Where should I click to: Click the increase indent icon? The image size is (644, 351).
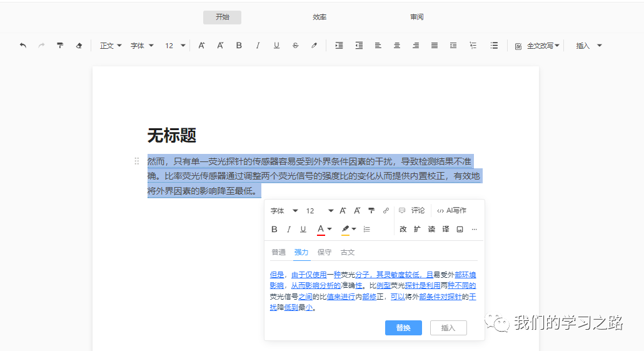[x=339, y=46]
